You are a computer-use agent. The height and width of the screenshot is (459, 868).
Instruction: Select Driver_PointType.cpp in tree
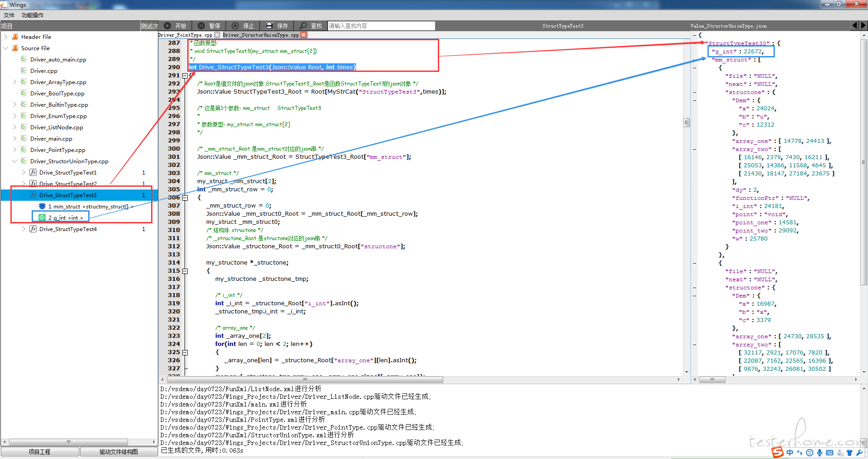click(x=58, y=150)
